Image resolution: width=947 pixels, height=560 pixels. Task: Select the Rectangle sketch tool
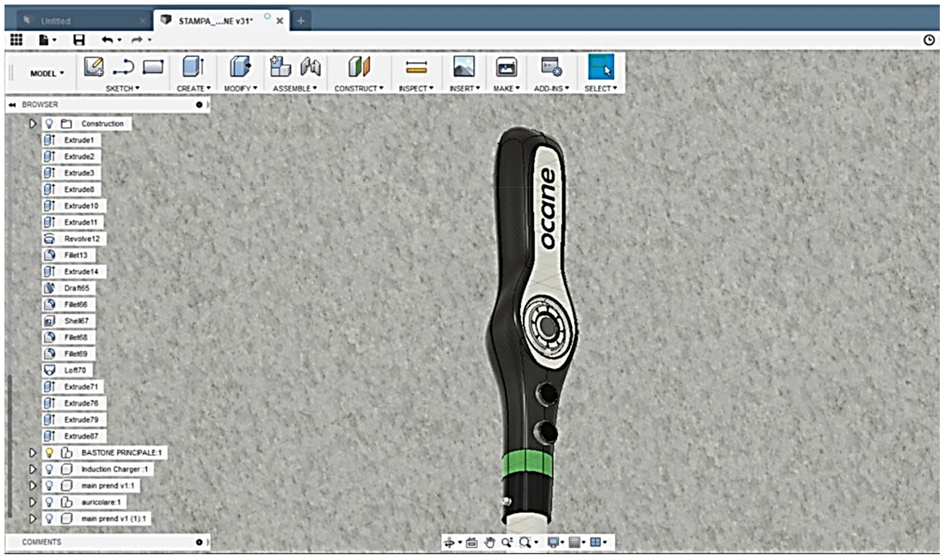pos(153,67)
